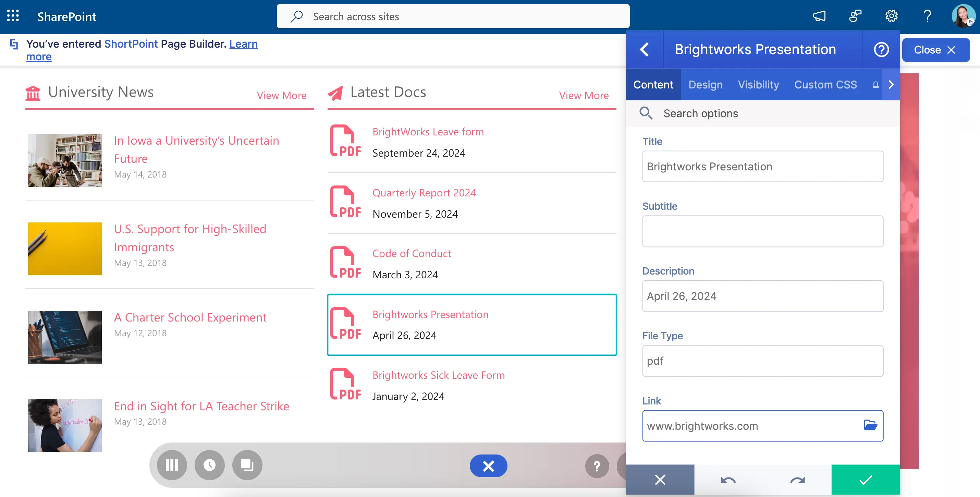Open A Charter School Experiment article
The image size is (980, 497).
pos(190,317)
